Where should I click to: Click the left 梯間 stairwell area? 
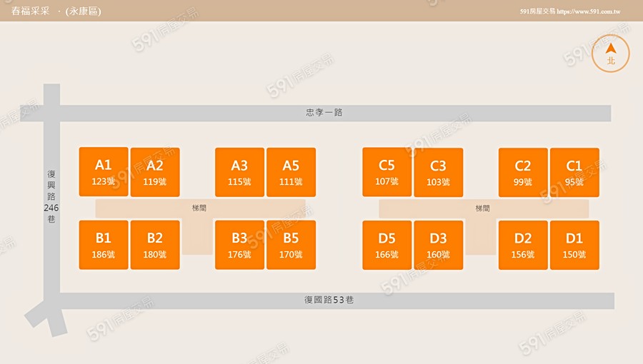199,208
